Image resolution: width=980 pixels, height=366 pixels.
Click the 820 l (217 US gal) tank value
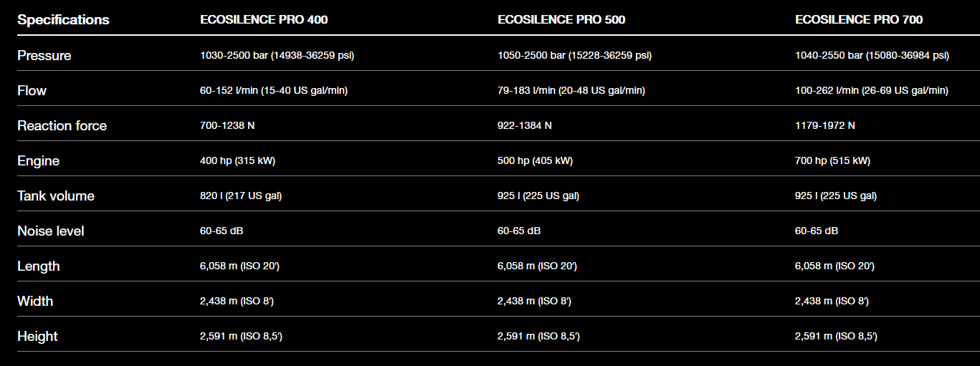[x=240, y=196]
